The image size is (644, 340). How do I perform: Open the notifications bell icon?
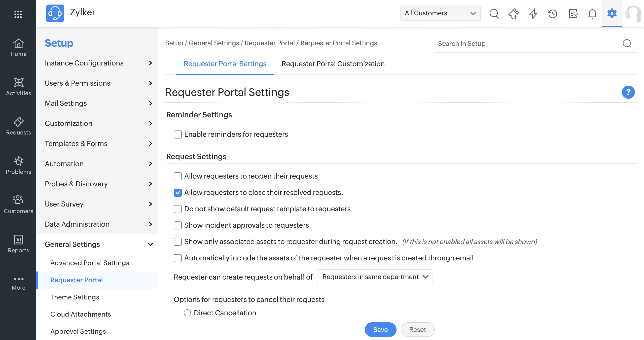point(592,14)
